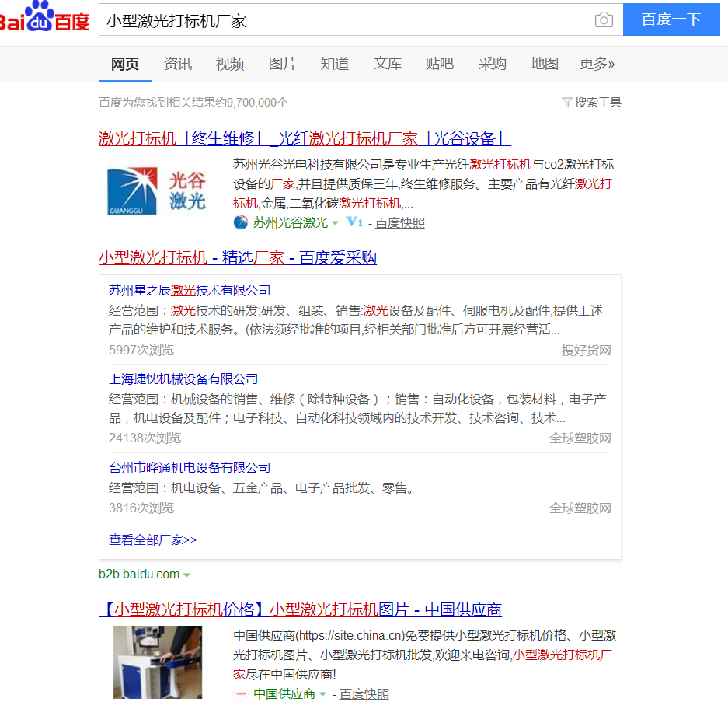
Task: Expand dropdown arrow next to 苏州光谷激光
Action: click(335, 223)
